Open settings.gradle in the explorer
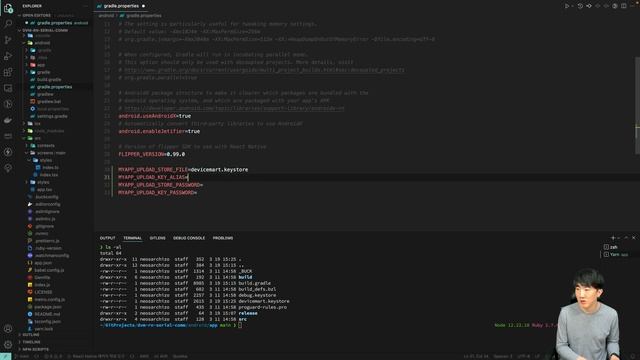 52,116
